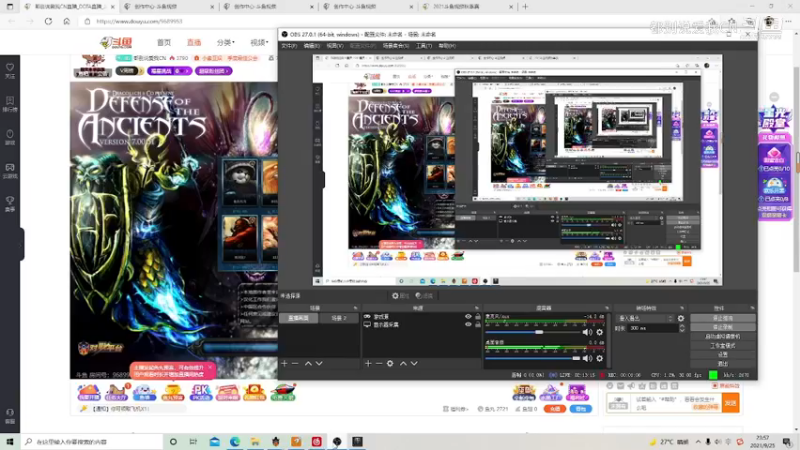This screenshot has width=800, height=450.
Task: Remove the selected source with the minus icon
Action: (379, 363)
